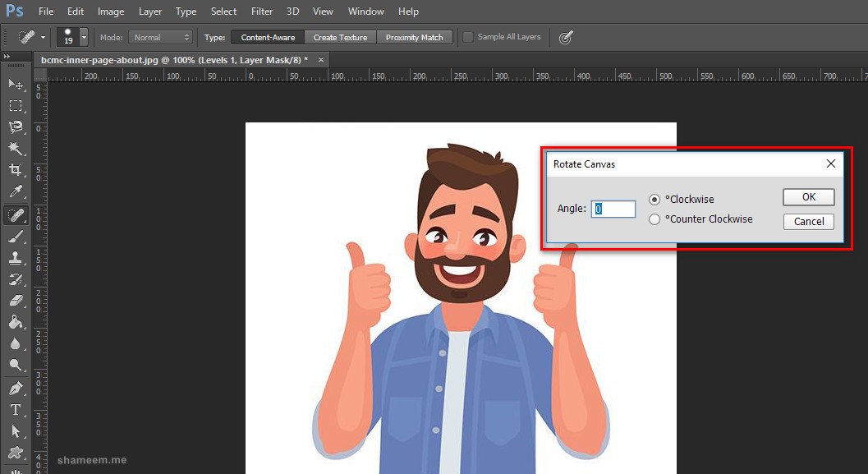This screenshot has width=868, height=474.
Task: Select the Eyedropper tool
Action: pos(16,192)
